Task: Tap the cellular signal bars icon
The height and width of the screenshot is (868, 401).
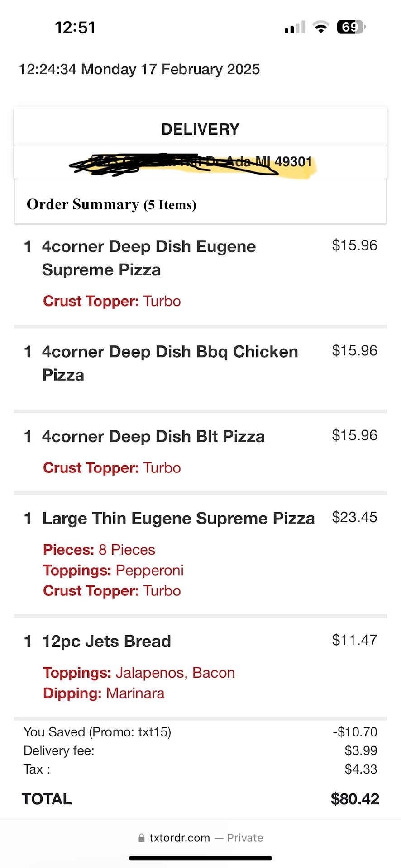Action: [295, 28]
